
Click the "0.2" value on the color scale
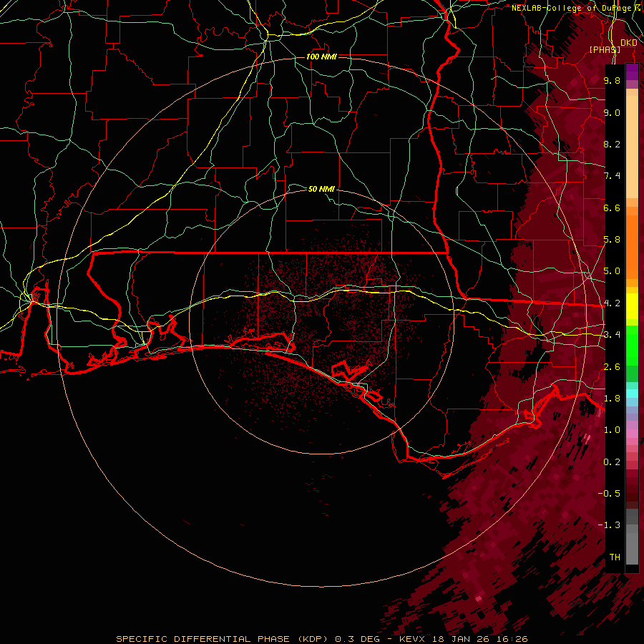tap(612, 462)
